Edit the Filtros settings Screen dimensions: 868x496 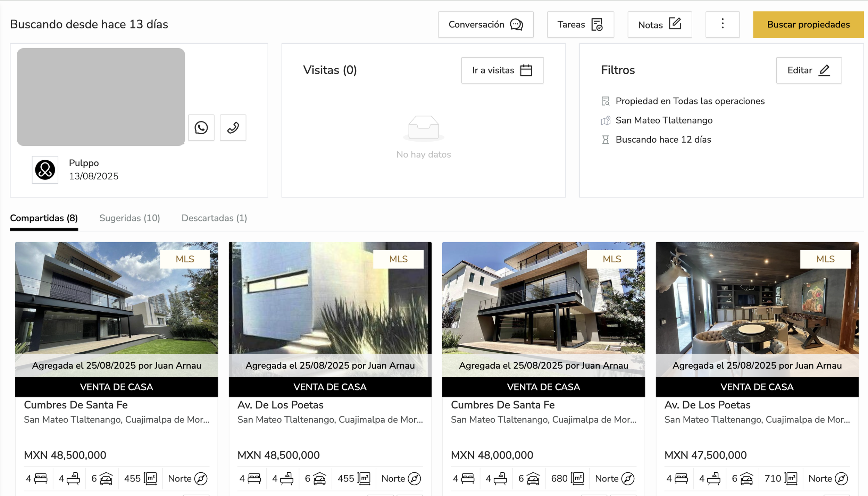(x=809, y=70)
